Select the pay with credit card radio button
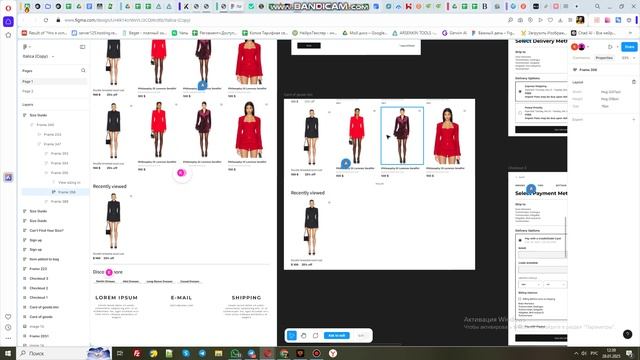The width and height of the screenshot is (640, 360). coord(520,240)
